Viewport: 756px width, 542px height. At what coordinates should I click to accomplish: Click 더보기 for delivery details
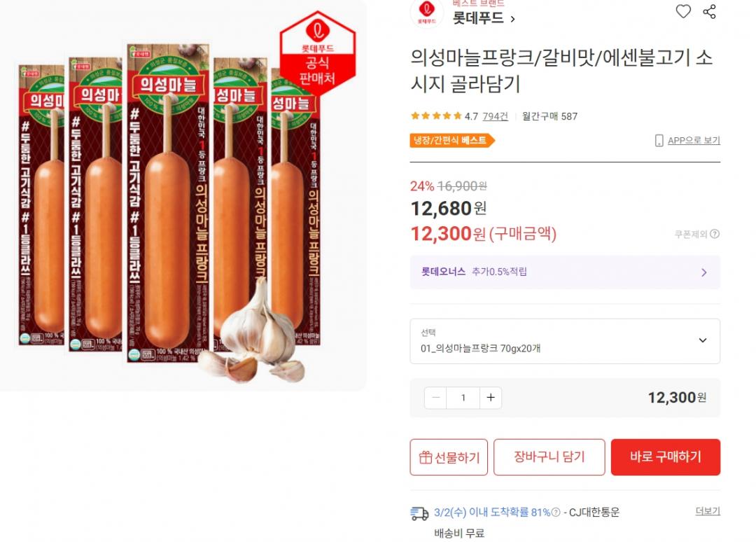(x=708, y=510)
